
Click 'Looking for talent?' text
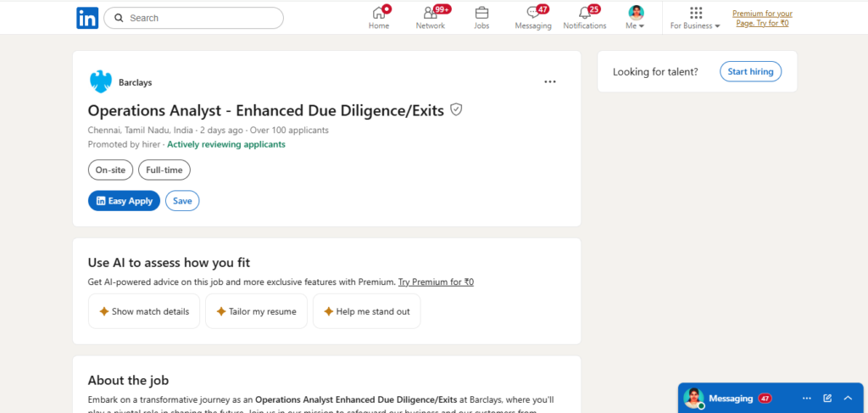pyautogui.click(x=655, y=72)
